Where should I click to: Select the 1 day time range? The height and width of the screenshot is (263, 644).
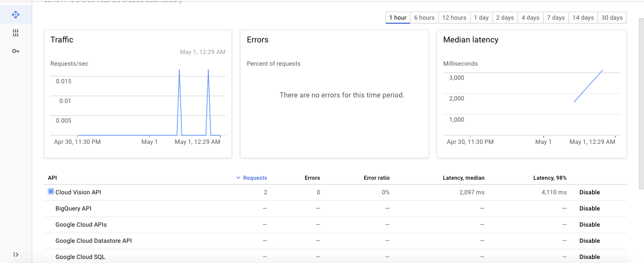coord(481,18)
